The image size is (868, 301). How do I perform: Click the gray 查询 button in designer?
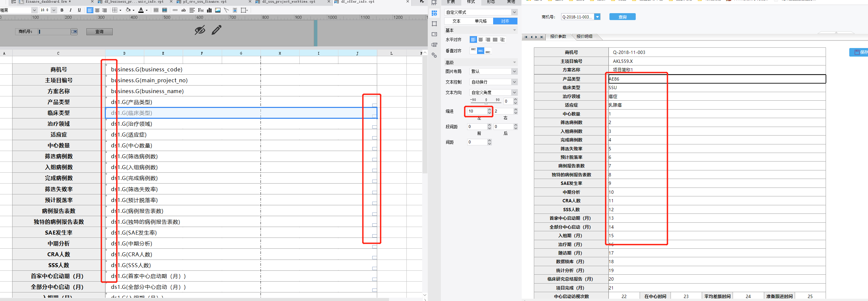point(100,32)
